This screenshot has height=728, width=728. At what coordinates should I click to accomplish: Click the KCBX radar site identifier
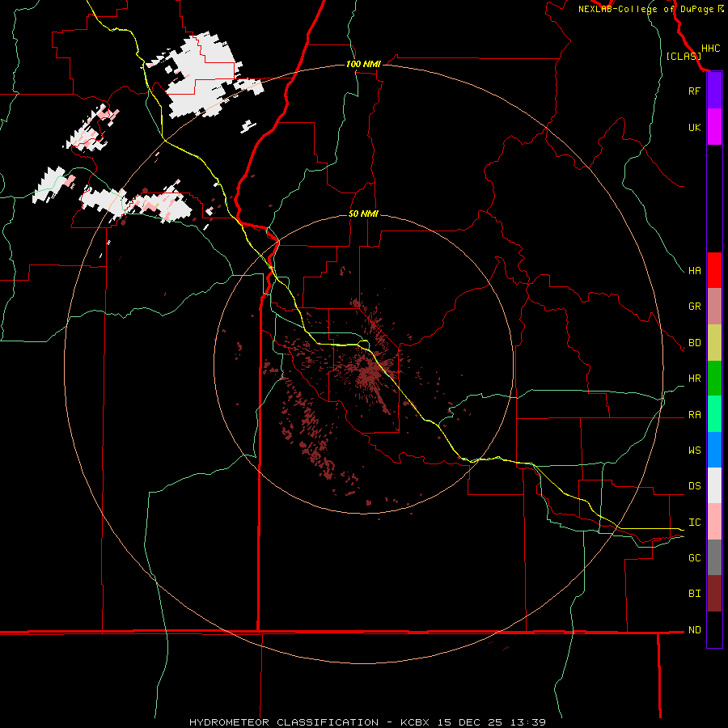[417, 722]
